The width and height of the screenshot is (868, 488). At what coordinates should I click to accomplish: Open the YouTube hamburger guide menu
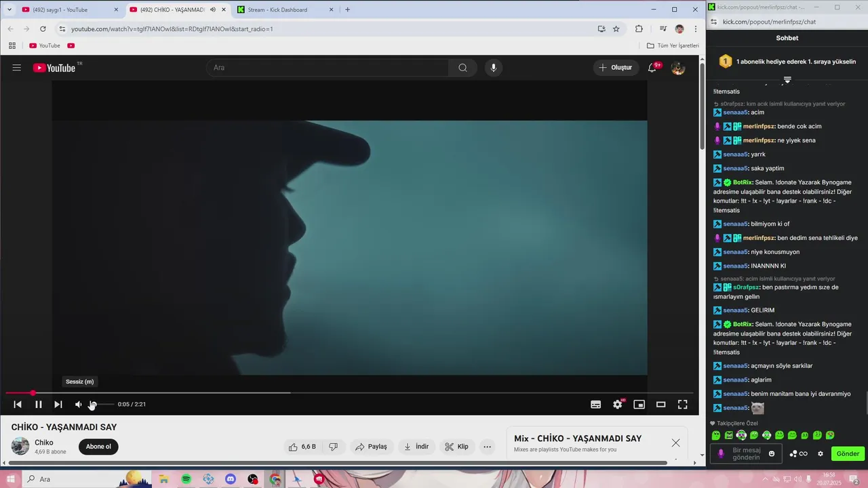pyautogui.click(x=17, y=68)
